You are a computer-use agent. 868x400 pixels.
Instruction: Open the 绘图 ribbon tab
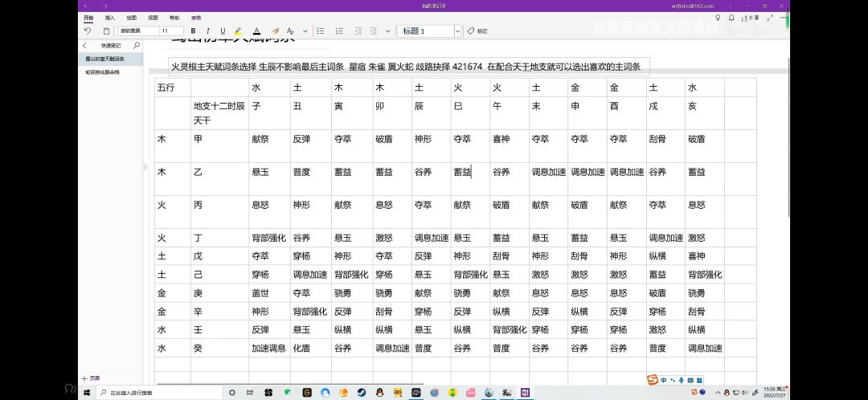[131, 17]
